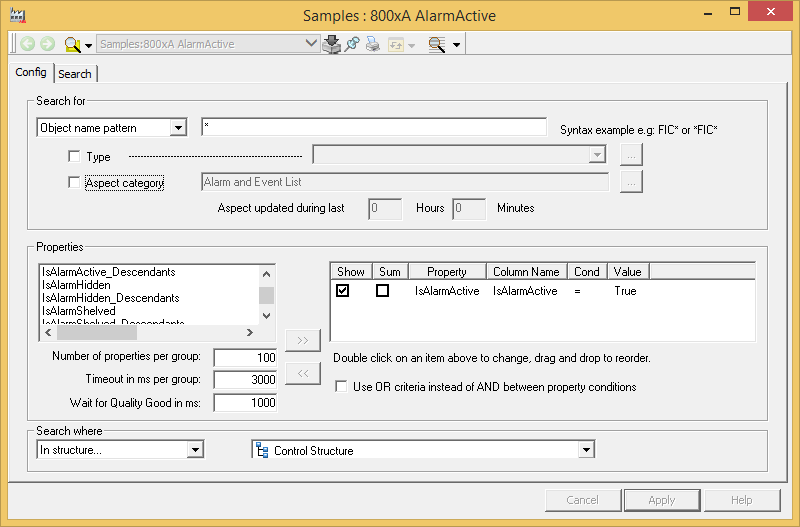Screen dimensions: 800x527
Task: Switch to the Config tab
Action: (x=31, y=72)
